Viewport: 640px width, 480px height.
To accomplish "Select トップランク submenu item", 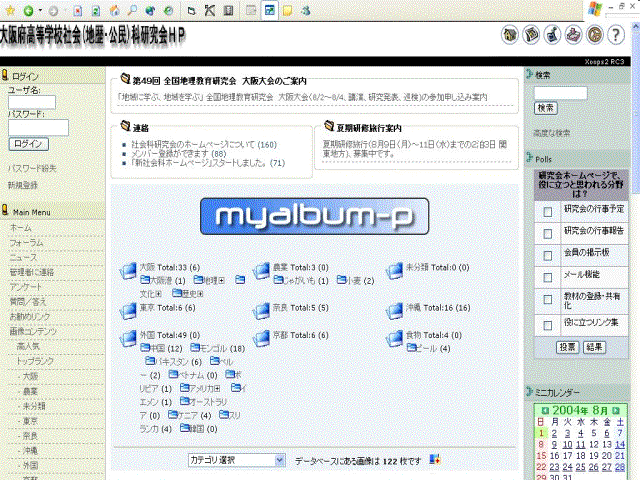I will pos(35,361).
